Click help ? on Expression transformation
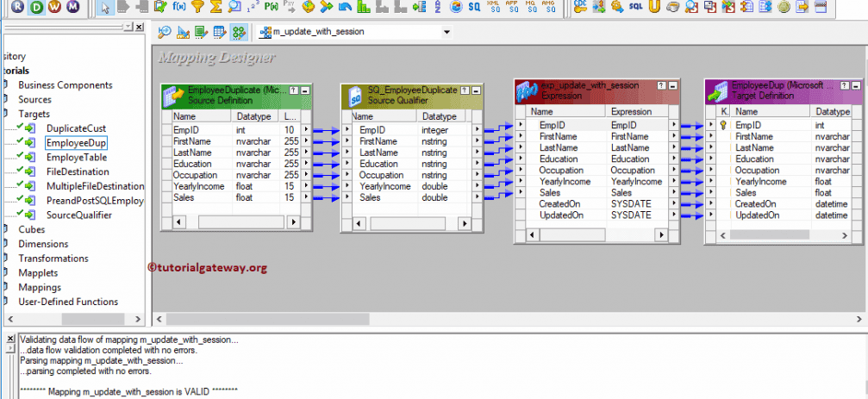This screenshot has height=399, width=868. point(661,86)
